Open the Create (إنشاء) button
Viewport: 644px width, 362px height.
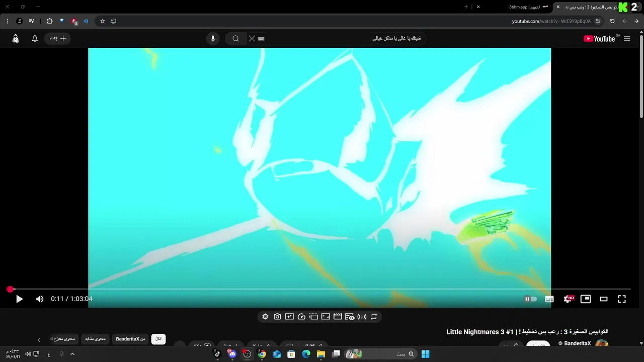click(x=58, y=39)
